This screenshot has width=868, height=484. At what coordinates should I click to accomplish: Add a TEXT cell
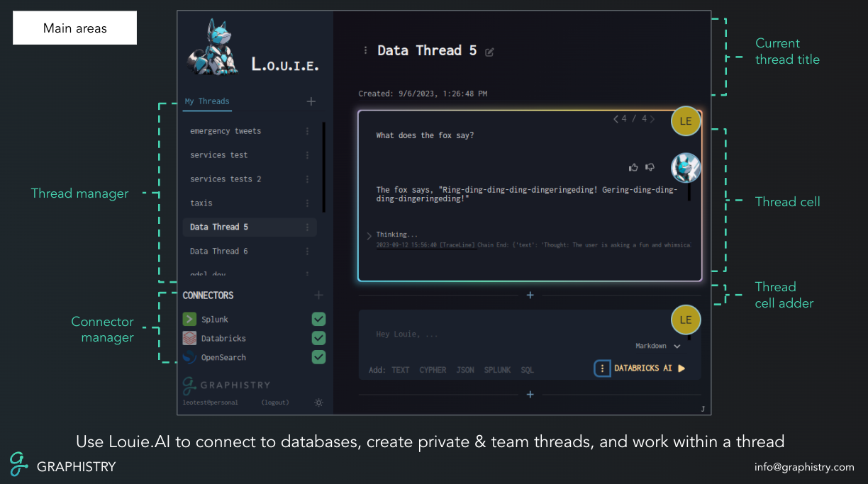pos(401,370)
